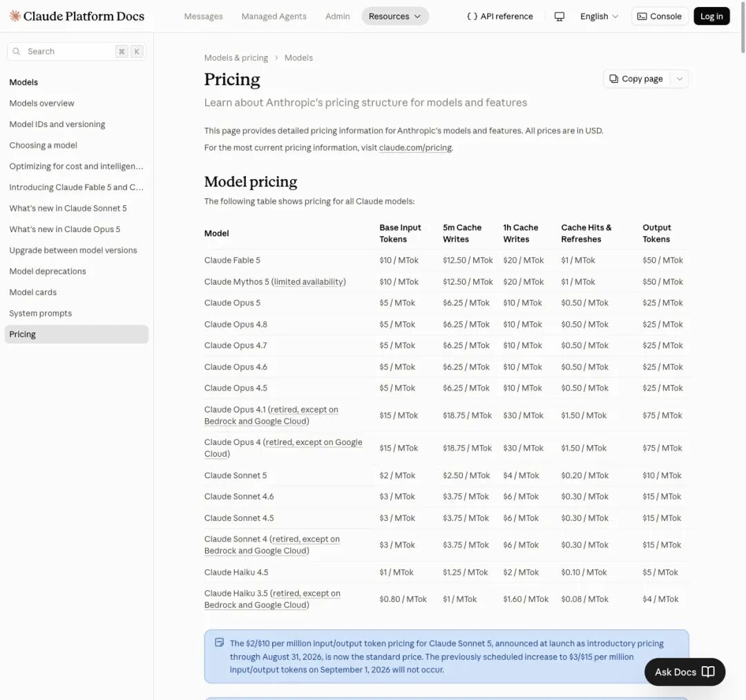Click the Claude Fable 5 row name
The image size is (746, 700).
tap(232, 261)
